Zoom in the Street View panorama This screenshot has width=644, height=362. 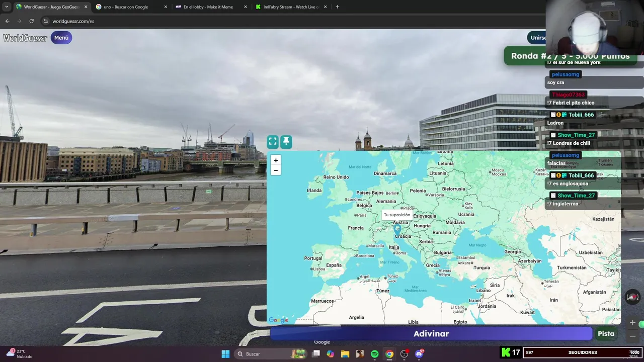(632, 323)
